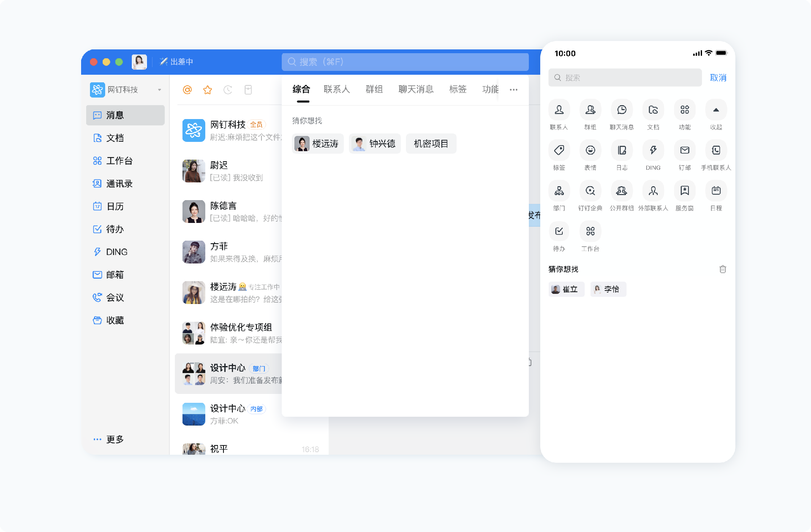Viewport: 811px width, 532px height.
Task: Tap the 日程 icon on the phone
Action: tap(716, 191)
